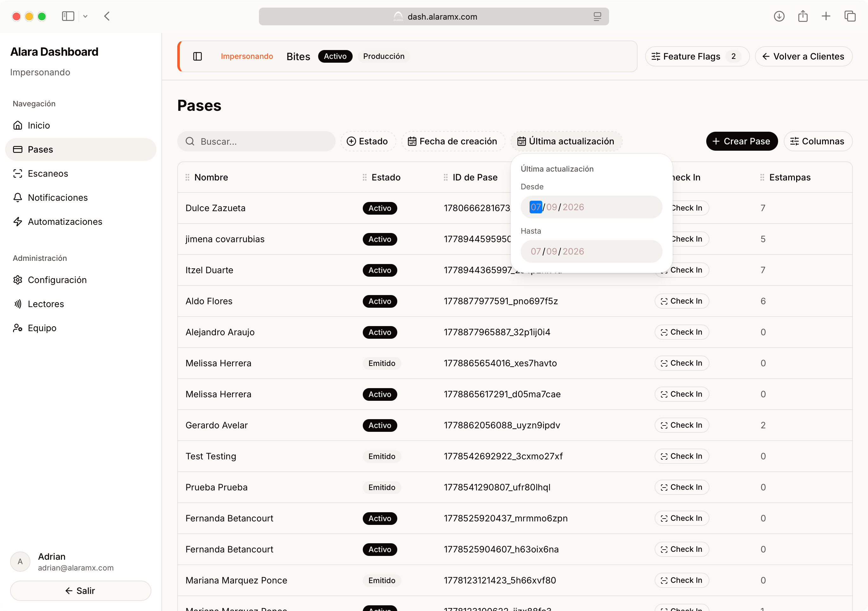The width and height of the screenshot is (868, 611).
Task: Select month 09 in Hasta field
Action: (x=551, y=251)
